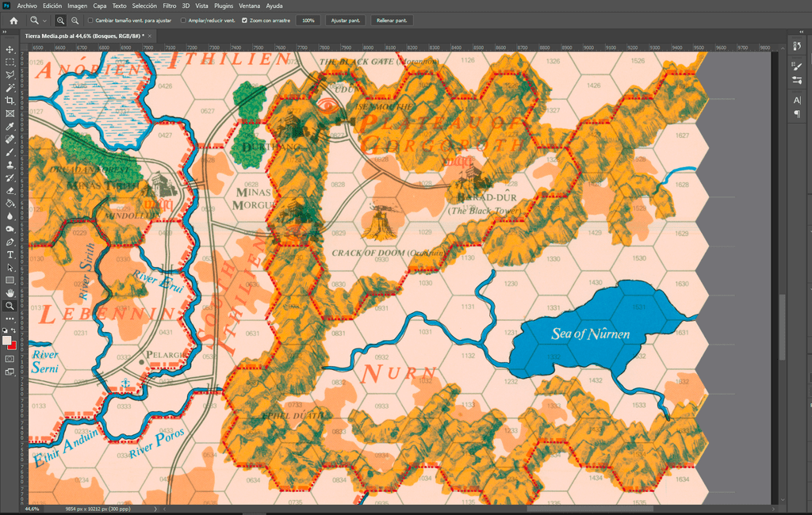Select the Magic Wand tool
Image resolution: width=812 pixels, height=515 pixels.
(x=10, y=88)
